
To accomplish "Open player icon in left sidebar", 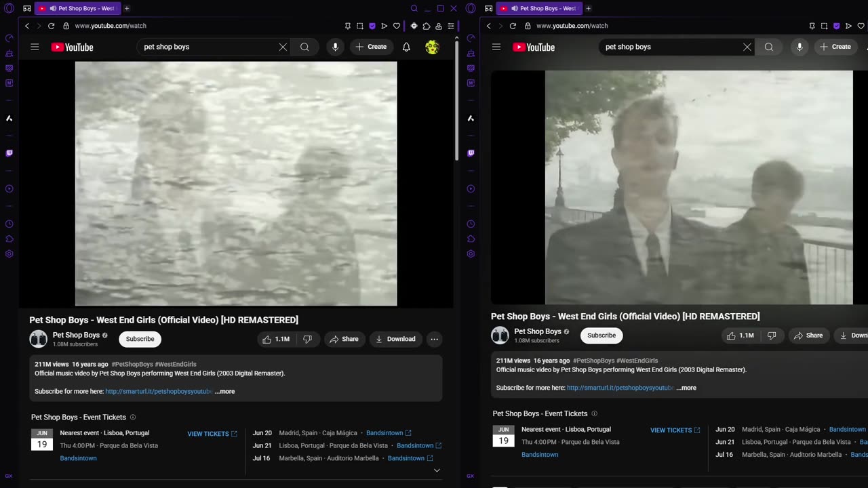I will 9,188.
